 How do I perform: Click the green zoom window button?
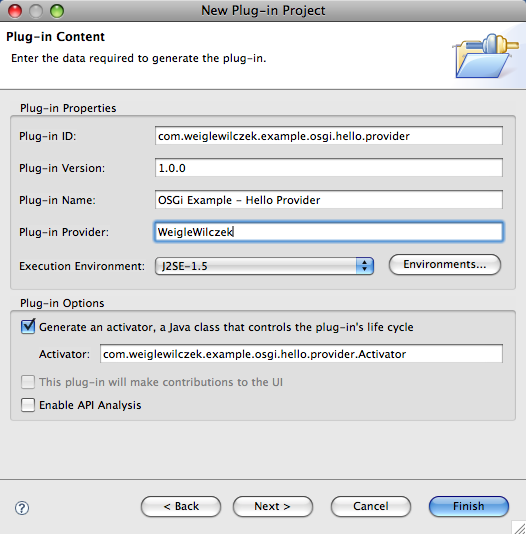pyautogui.click(x=57, y=11)
